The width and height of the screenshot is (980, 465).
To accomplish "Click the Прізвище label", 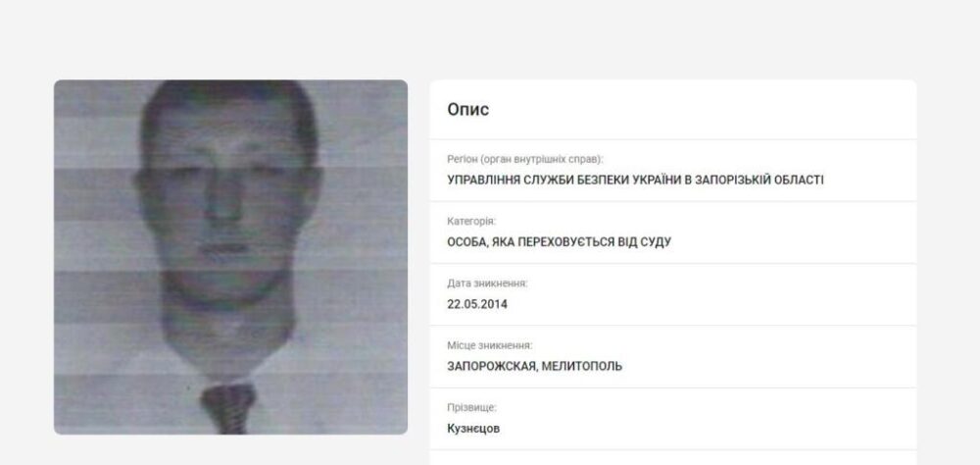I will (472, 407).
